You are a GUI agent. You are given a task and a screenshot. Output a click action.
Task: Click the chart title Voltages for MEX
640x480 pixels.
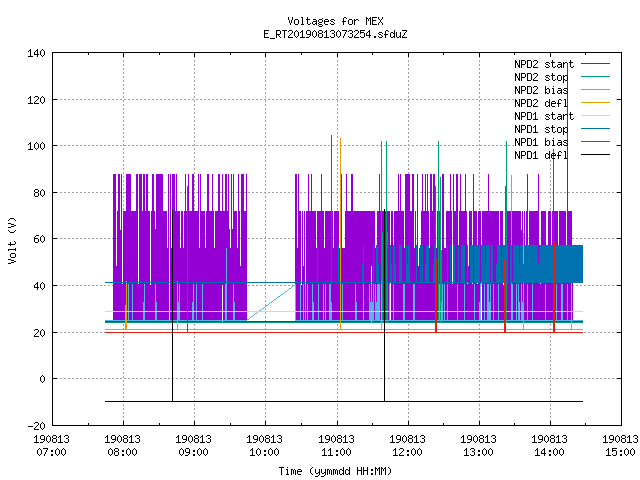[x=335, y=21]
